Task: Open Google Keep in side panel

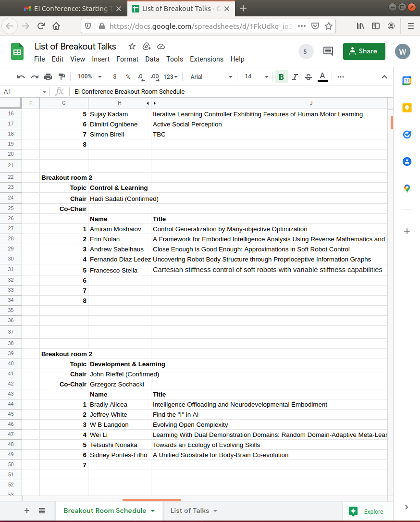Action: coord(407,108)
